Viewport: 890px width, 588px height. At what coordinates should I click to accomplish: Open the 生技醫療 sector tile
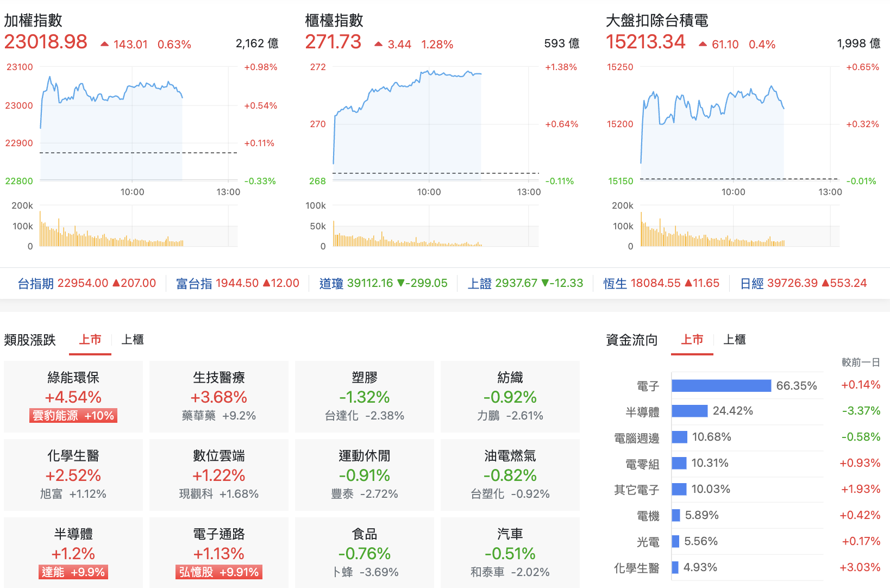click(x=219, y=397)
